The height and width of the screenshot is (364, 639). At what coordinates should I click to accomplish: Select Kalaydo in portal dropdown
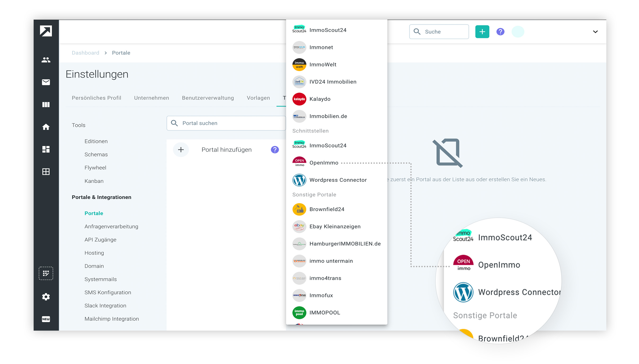(337, 99)
